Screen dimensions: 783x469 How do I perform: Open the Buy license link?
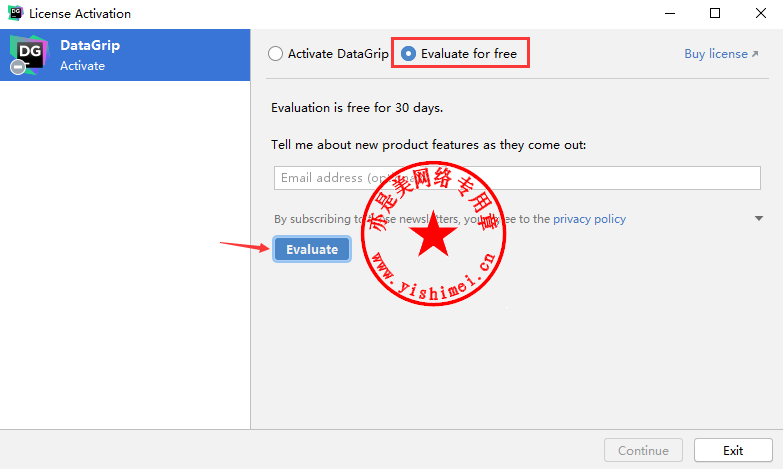(721, 54)
